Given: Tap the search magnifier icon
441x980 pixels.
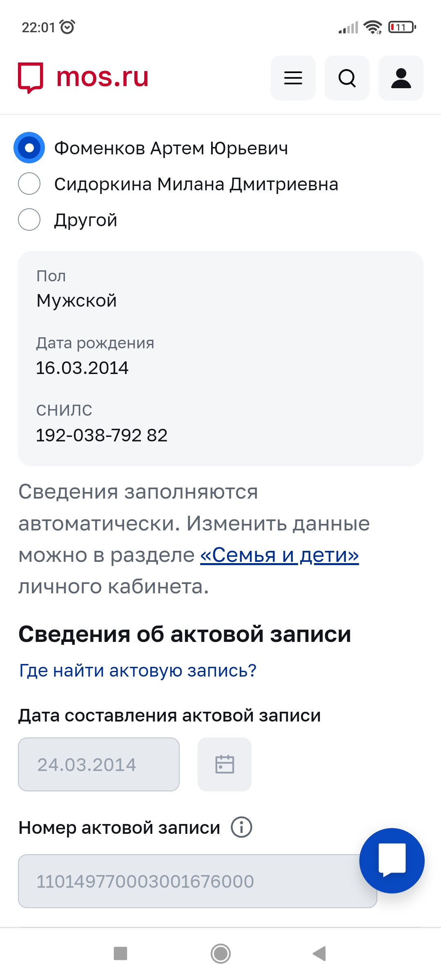Looking at the screenshot, I should pyautogui.click(x=347, y=78).
